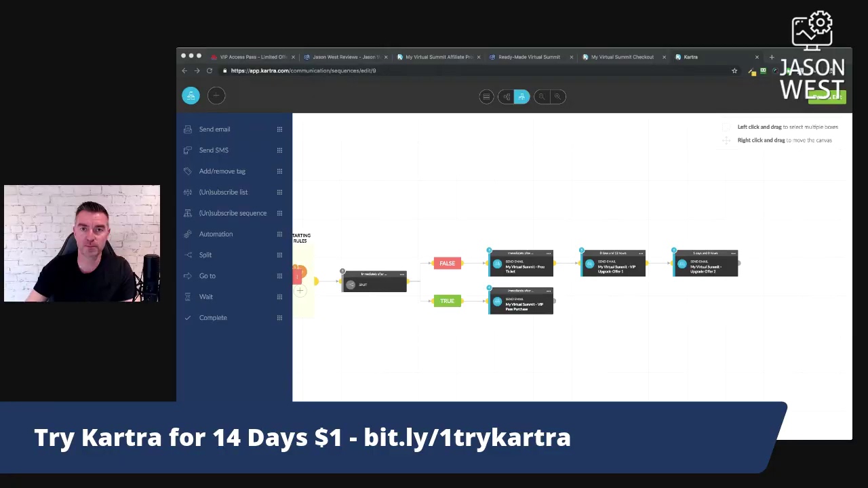Image resolution: width=868 pixels, height=488 pixels.
Task: Grab handle next to Complete
Action: (279, 318)
